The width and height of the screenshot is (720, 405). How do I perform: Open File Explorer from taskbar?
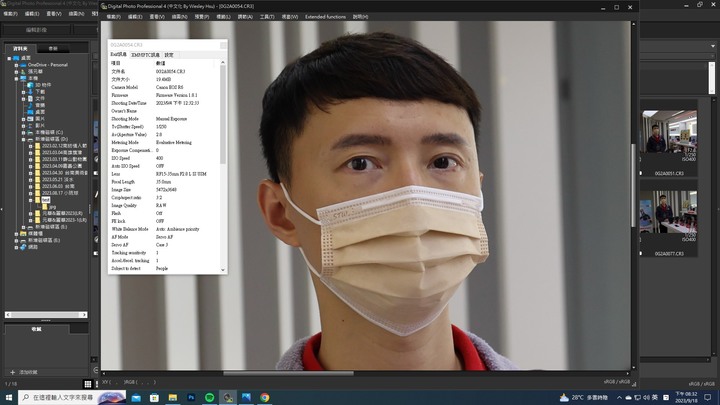pyautogui.click(x=173, y=398)
